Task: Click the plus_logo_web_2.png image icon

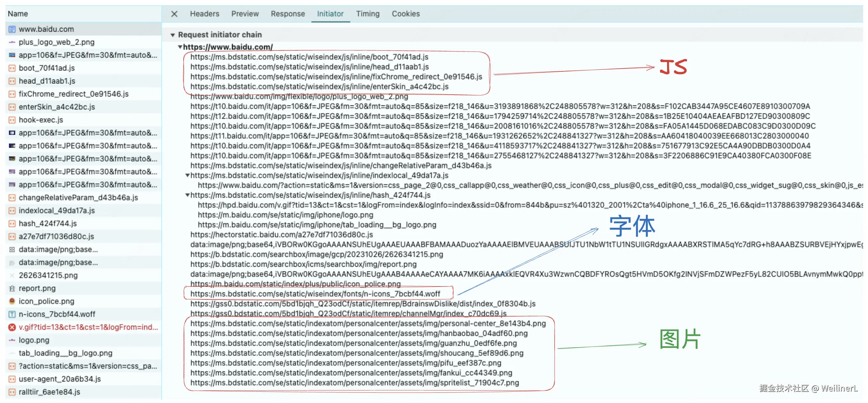Action: click(12, 42)
